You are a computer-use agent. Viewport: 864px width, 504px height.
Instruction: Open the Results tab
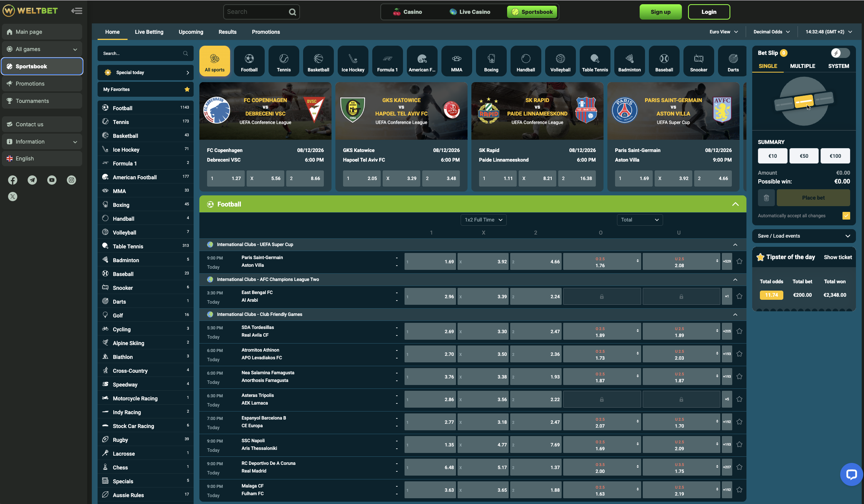coord(227,32)
